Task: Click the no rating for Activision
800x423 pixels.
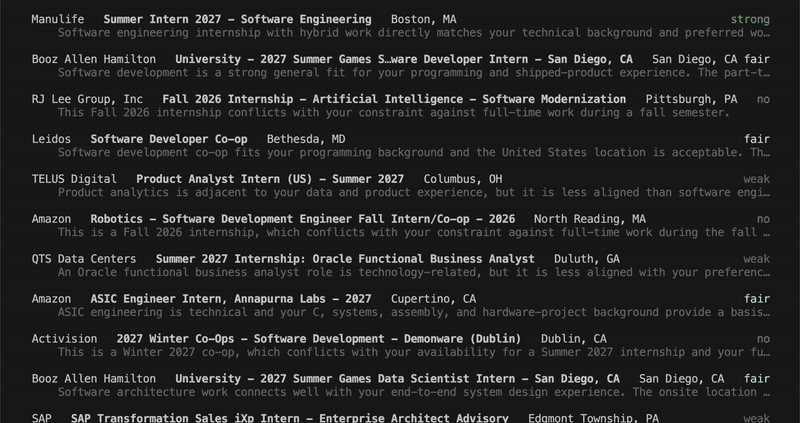Action: pos(763,339)
